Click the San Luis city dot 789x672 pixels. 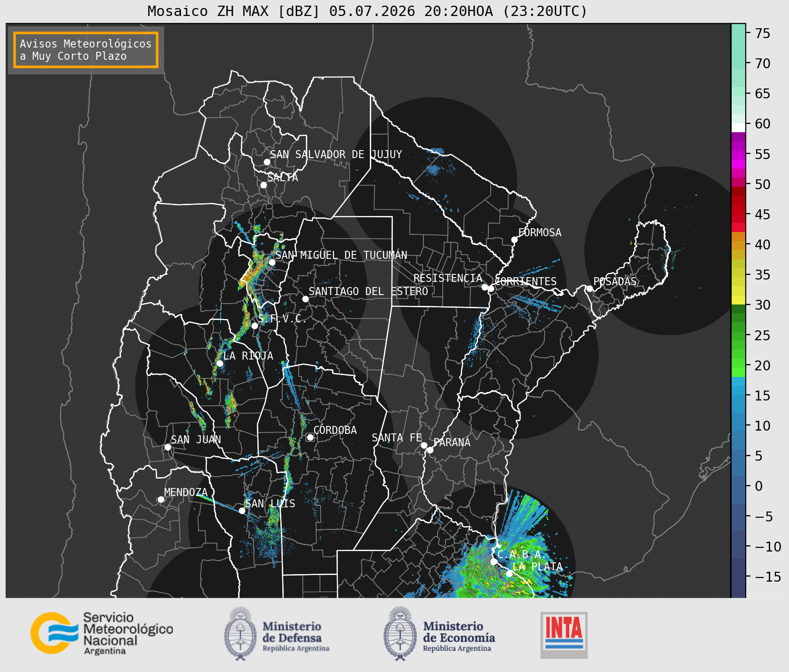tap(242, 511)
